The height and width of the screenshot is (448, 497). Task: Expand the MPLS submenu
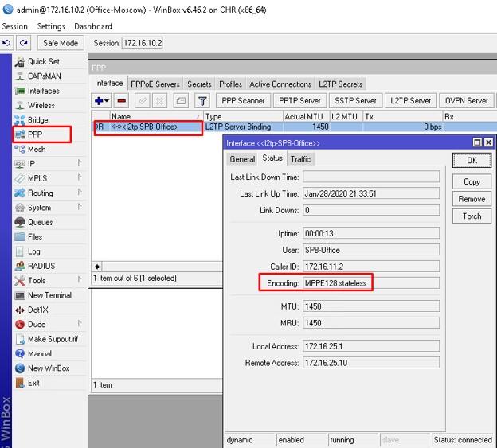tap(80, 177)
